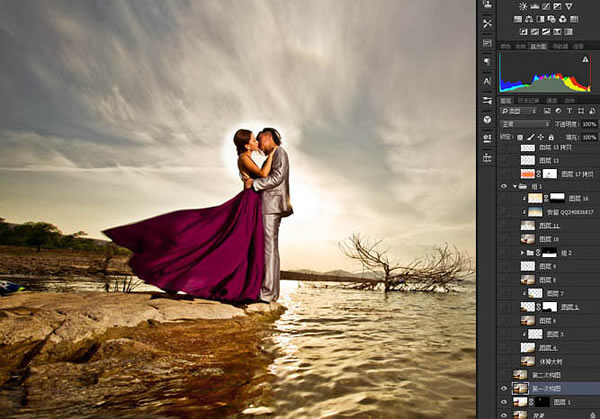
Task: Click the mask thumbnail of 图层 17 拷贝
Action: (550, 174)
